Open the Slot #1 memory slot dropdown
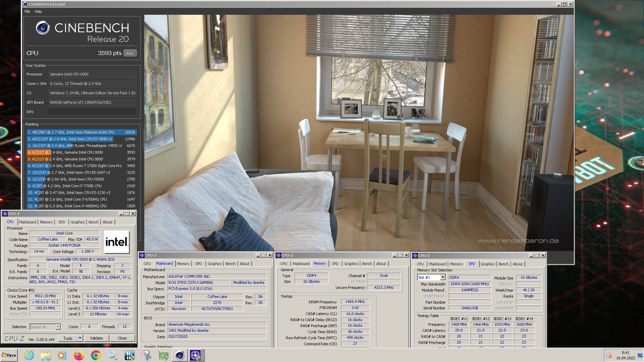644x362 pixels. 443,277
